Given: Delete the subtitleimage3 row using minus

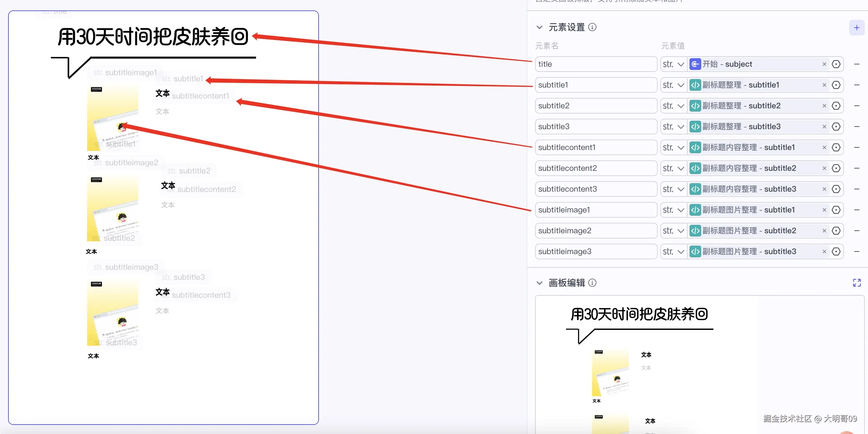Looking at the screenshot, I should (x=856, y=251).
